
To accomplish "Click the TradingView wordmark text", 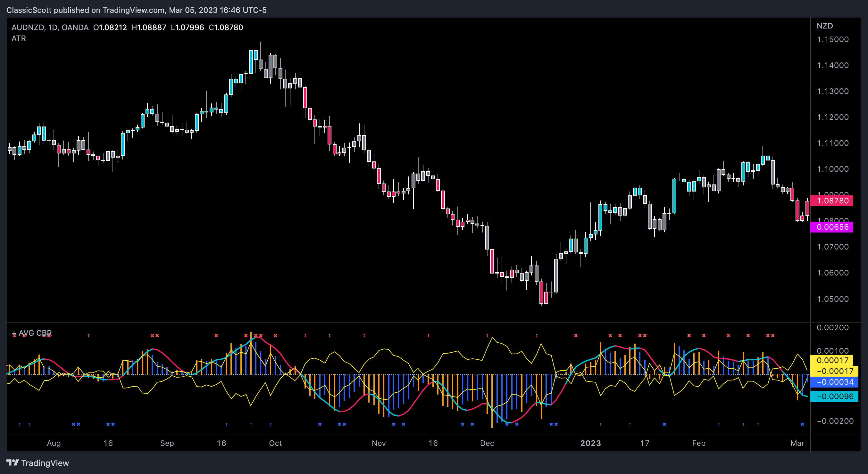I will 45,463.
